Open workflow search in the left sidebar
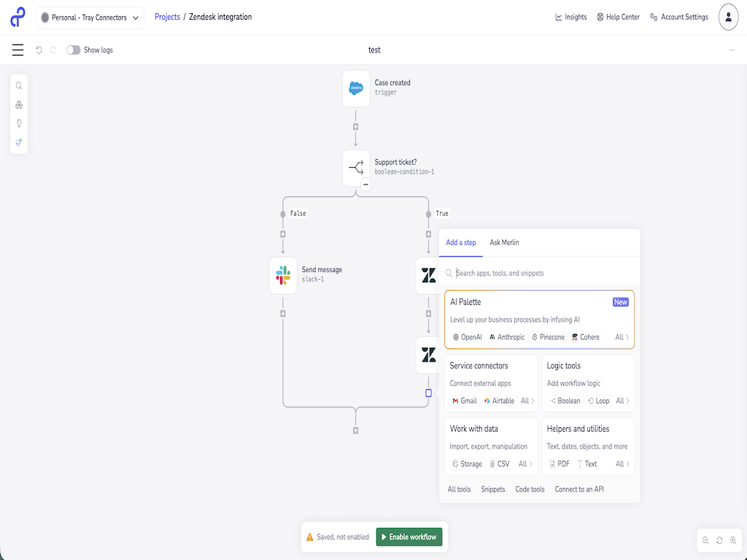 (x=19, y=85)
